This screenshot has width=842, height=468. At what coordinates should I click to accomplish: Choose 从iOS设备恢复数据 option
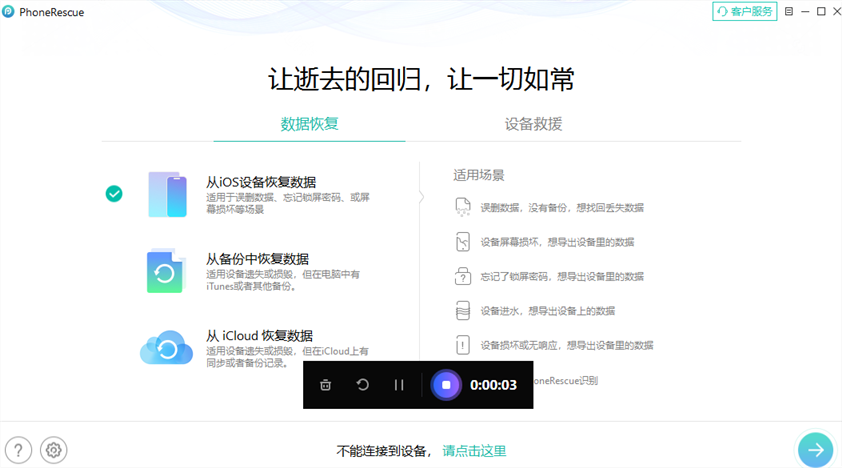pyautogui.click(x=261, y=182)
